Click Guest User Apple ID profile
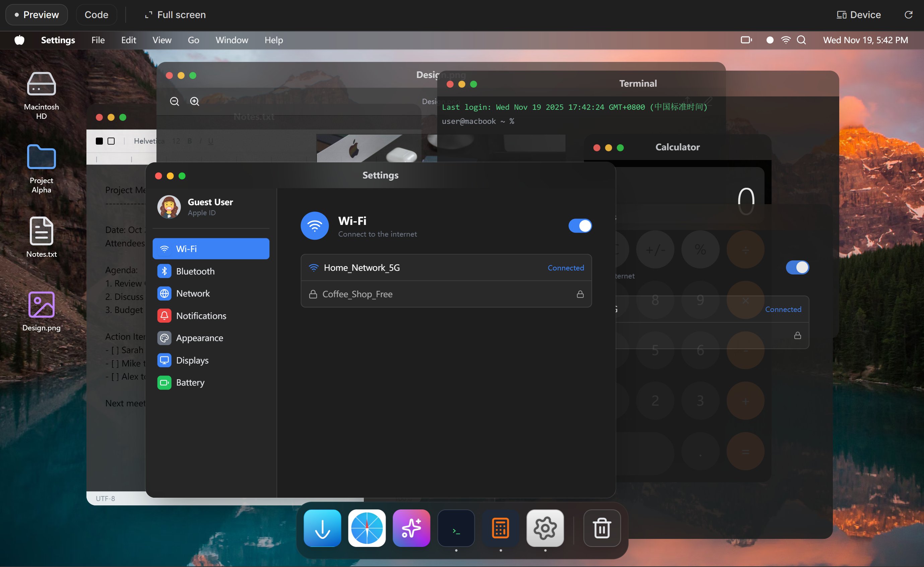Screen dimensions: 924x567 (x=210, y=207)
